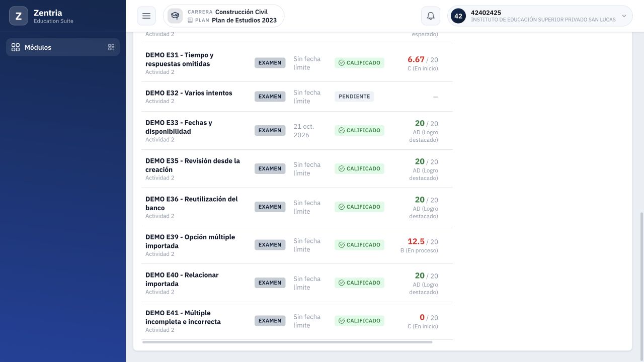Click the 21 oct. 2026 due date
Screen dimensions: 644x362
304,131
